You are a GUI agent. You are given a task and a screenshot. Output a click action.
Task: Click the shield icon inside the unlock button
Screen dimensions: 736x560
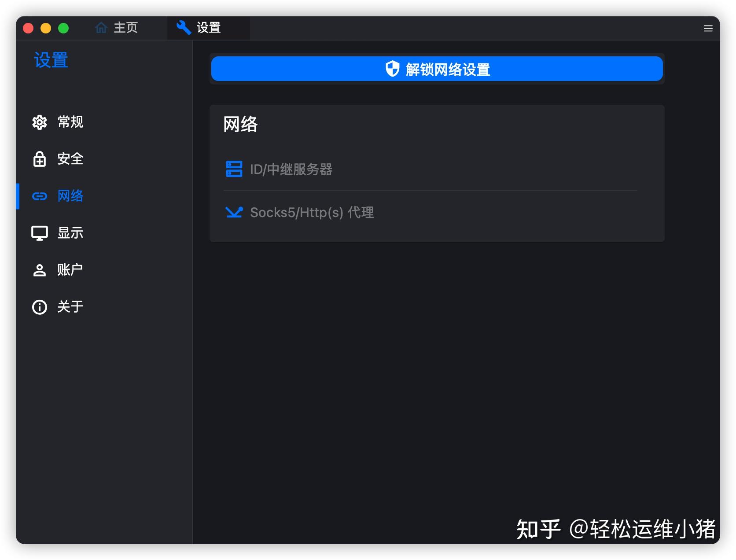[392, 69]
